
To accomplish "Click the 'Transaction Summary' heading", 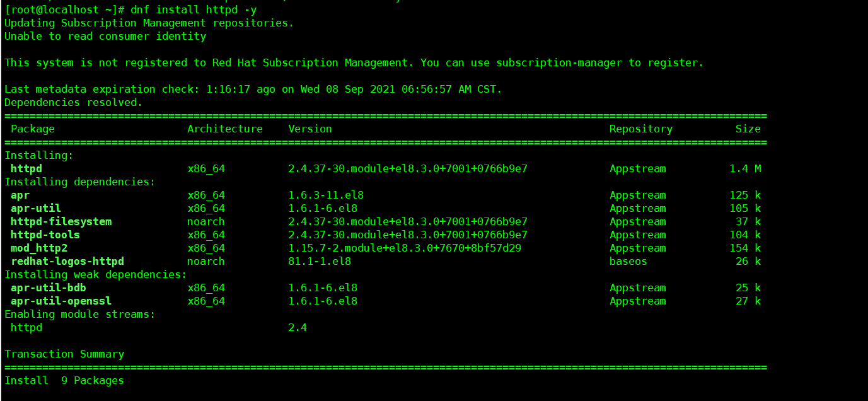I will (64, 354).
